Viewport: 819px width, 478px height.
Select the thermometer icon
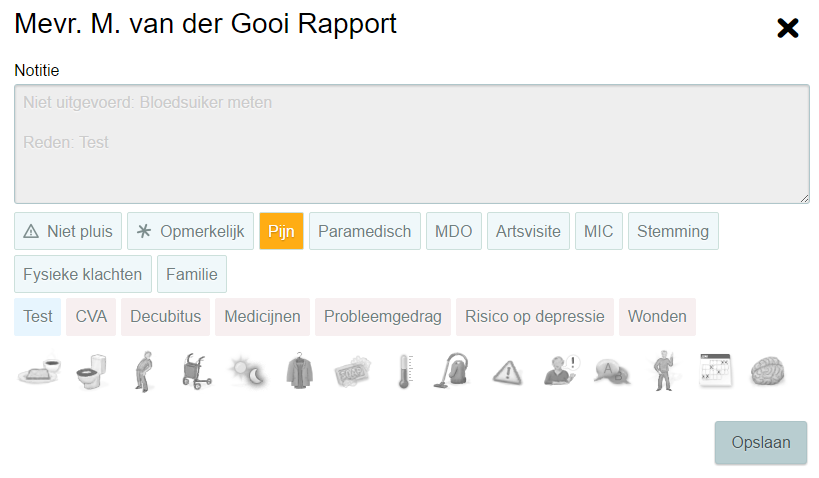[x=403, y=371]
